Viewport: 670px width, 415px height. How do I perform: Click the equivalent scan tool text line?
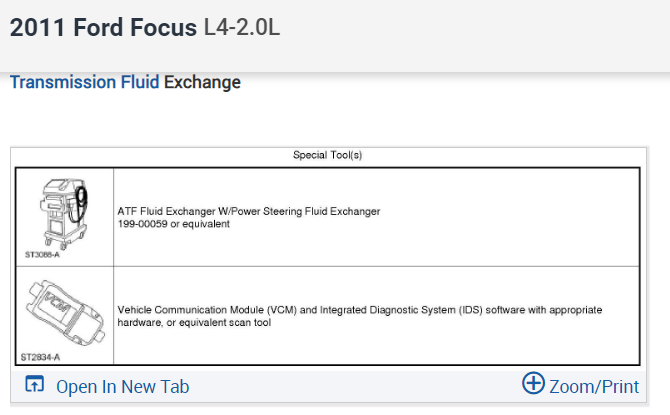209,322
